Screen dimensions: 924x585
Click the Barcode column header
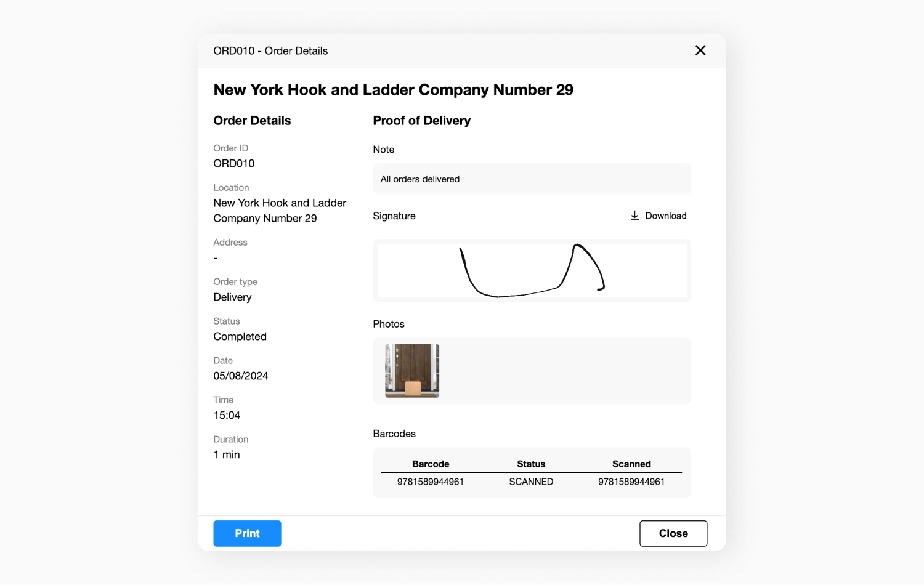coord(431,464)
